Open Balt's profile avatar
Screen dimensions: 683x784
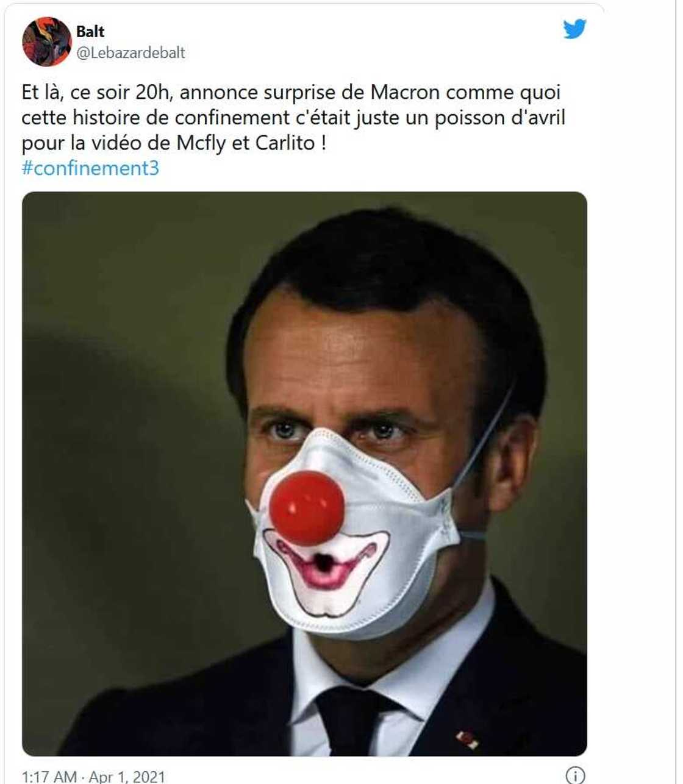click(x=47, y=41)
